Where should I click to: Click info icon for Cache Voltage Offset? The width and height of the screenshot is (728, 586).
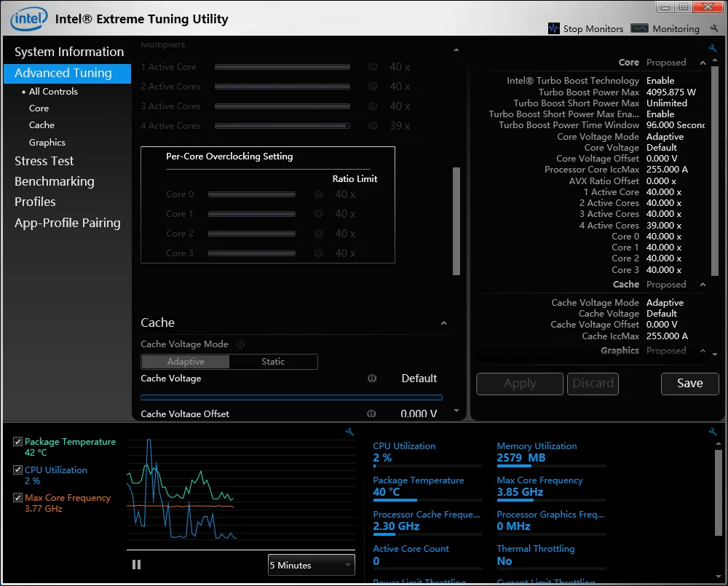(371, 413)
